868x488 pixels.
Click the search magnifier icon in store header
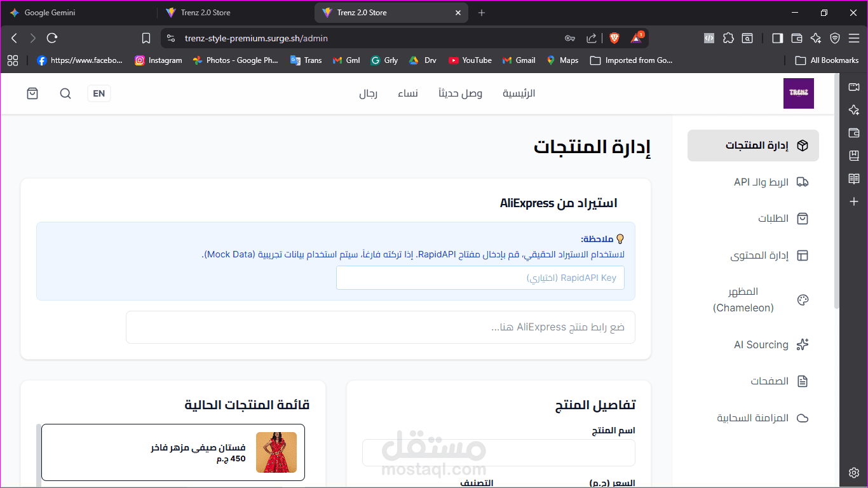pyautogui.click(x=65, y=93)
